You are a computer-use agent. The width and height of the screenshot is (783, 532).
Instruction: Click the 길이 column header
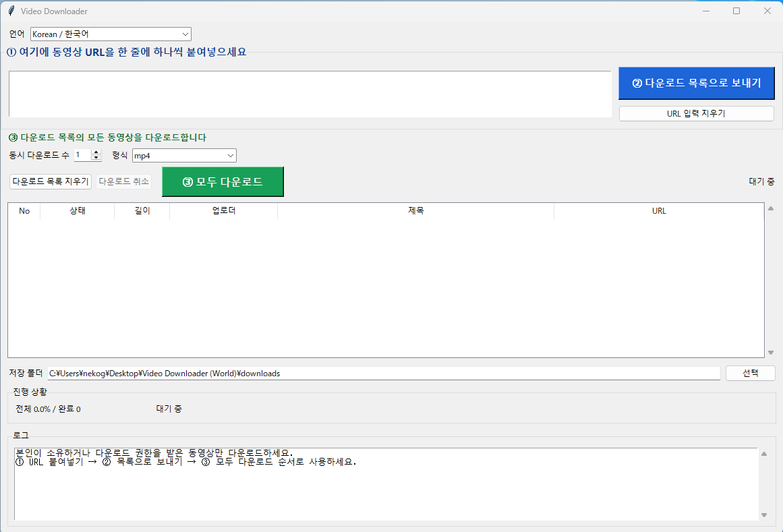[142, 211]
